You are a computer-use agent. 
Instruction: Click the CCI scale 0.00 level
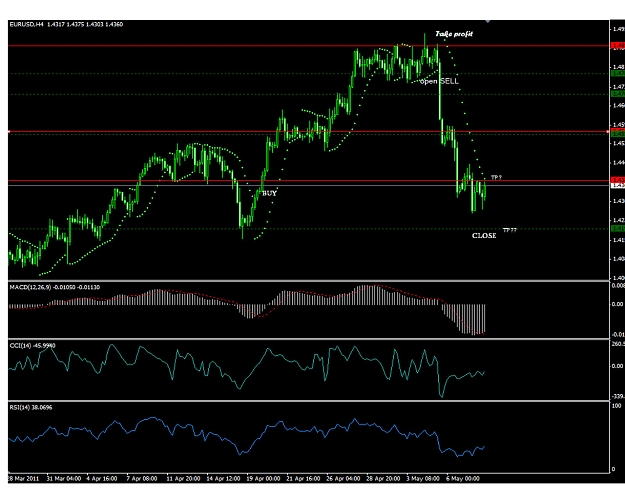(x=618, y=366)
